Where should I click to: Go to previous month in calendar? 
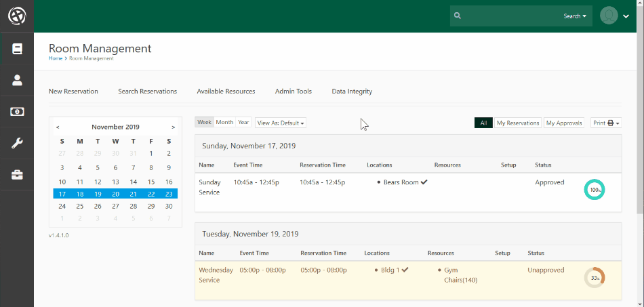pyautogui.click(x=58, y=127)
